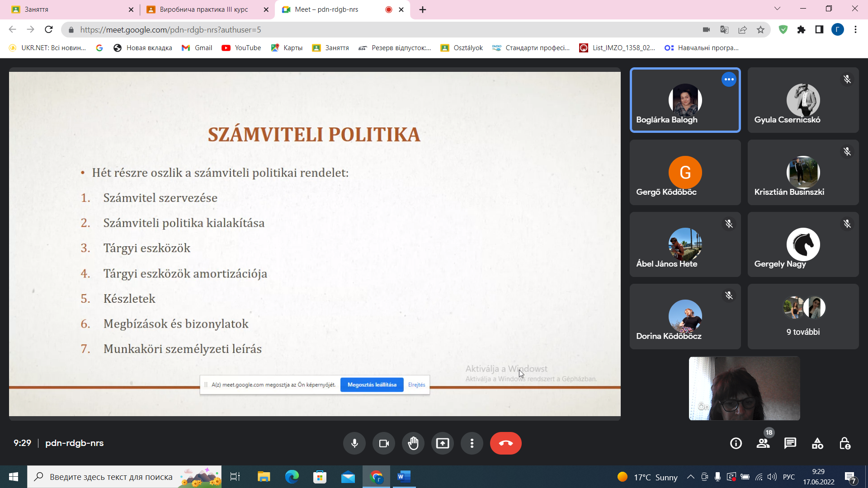Leave the call with red button
The height and width of the screenshot is (488, 868).
coord(505,443)
